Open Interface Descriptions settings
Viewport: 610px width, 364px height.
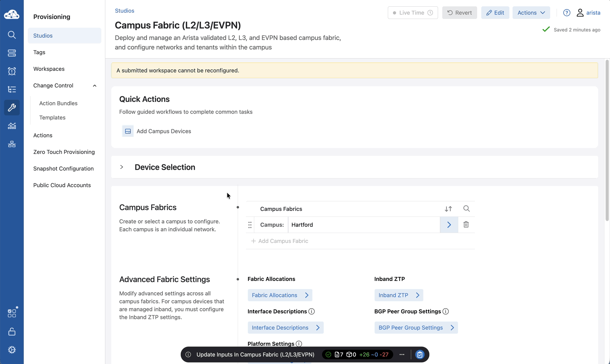pos(286,328)
